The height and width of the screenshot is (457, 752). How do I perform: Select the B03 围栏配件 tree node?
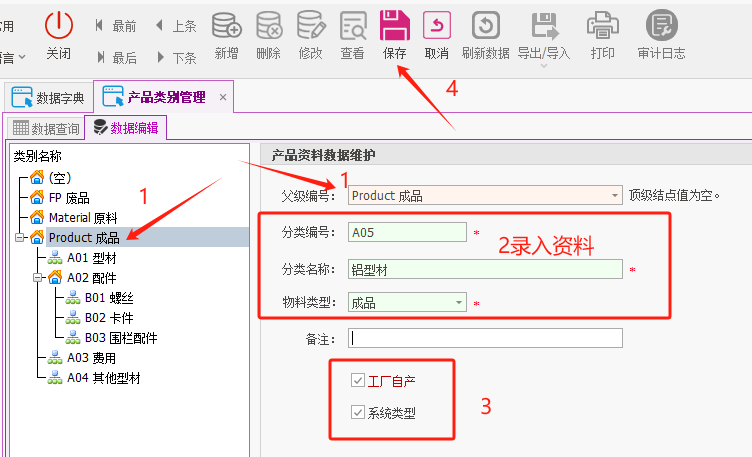[121, 338]
